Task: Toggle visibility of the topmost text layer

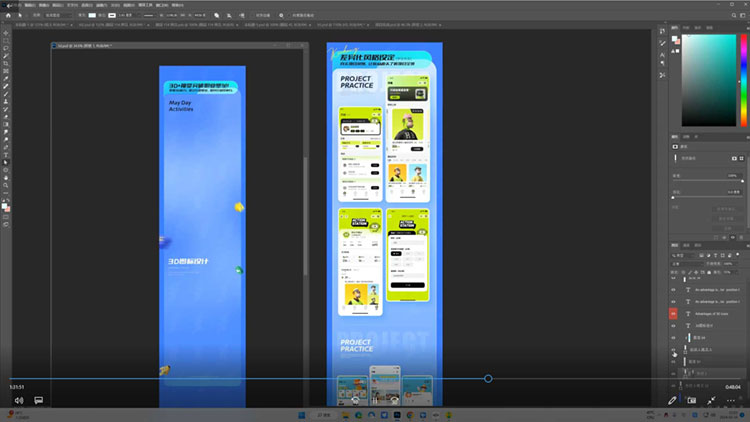Action: [673, 289]
